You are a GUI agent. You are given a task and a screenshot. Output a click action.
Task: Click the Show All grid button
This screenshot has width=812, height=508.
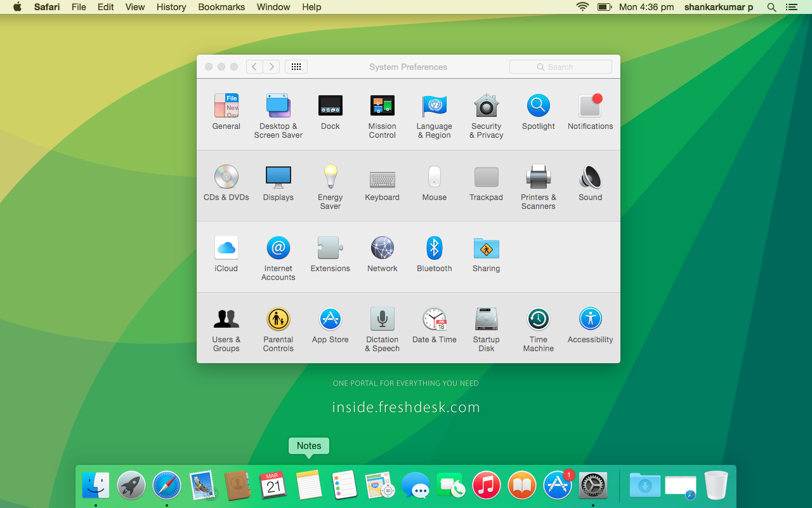[x=296, y=67]
